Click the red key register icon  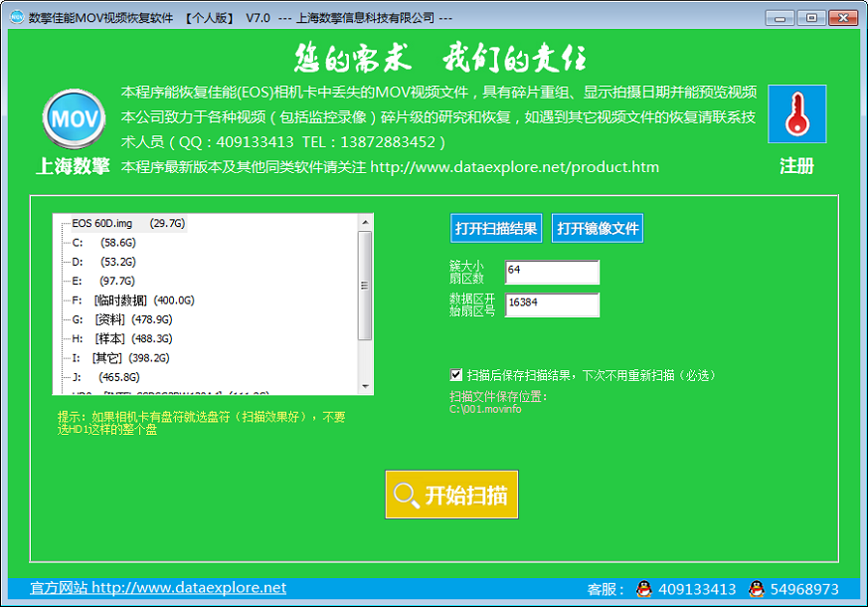pos(796,114)
